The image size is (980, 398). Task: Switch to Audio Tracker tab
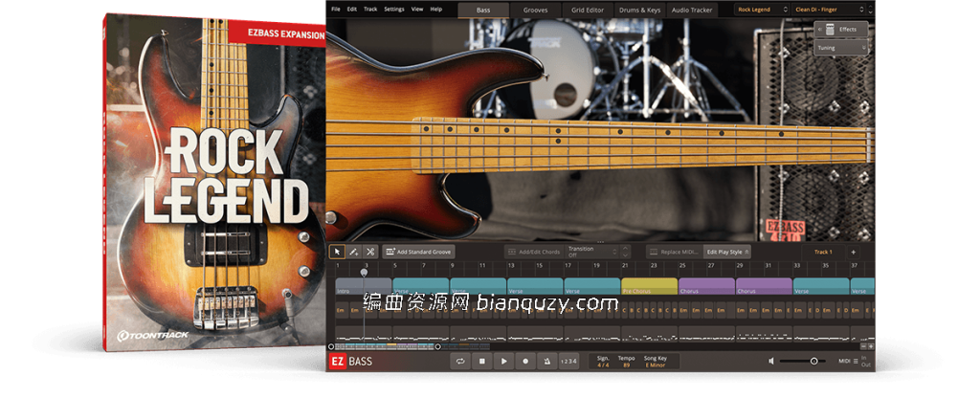coord(693,10)
